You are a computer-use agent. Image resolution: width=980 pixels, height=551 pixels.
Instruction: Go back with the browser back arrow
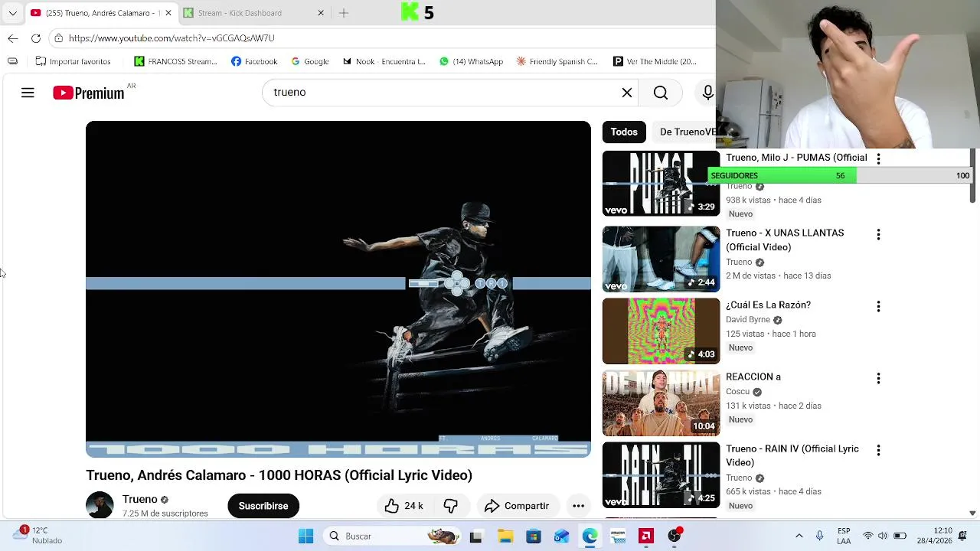coord(13,38)
